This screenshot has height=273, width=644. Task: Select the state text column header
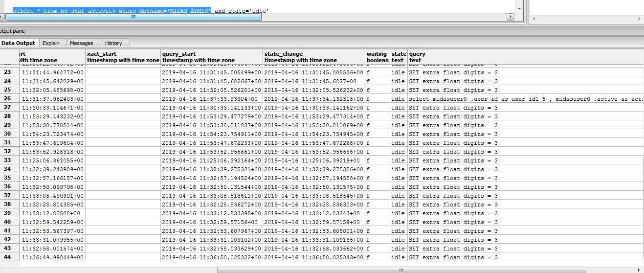399,57
